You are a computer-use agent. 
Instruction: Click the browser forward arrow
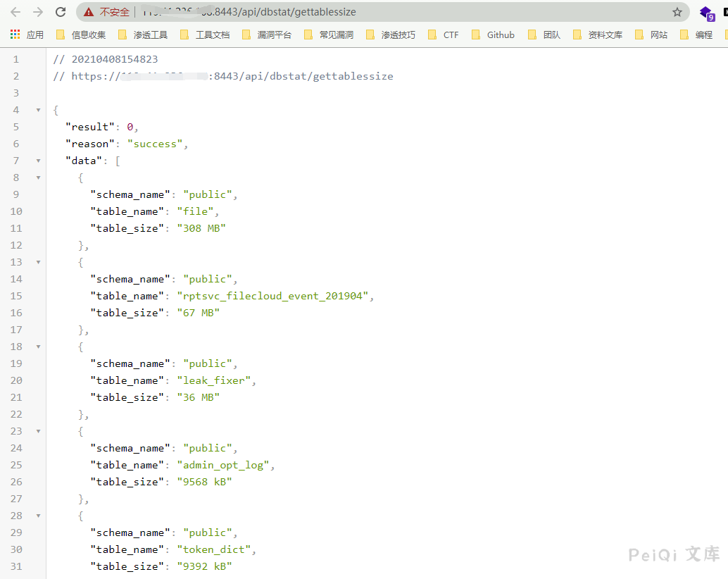[37, 12]
